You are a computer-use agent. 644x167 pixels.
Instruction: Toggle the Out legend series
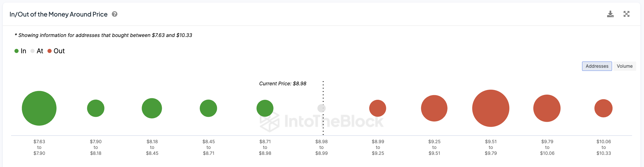(x=56, y=51)
